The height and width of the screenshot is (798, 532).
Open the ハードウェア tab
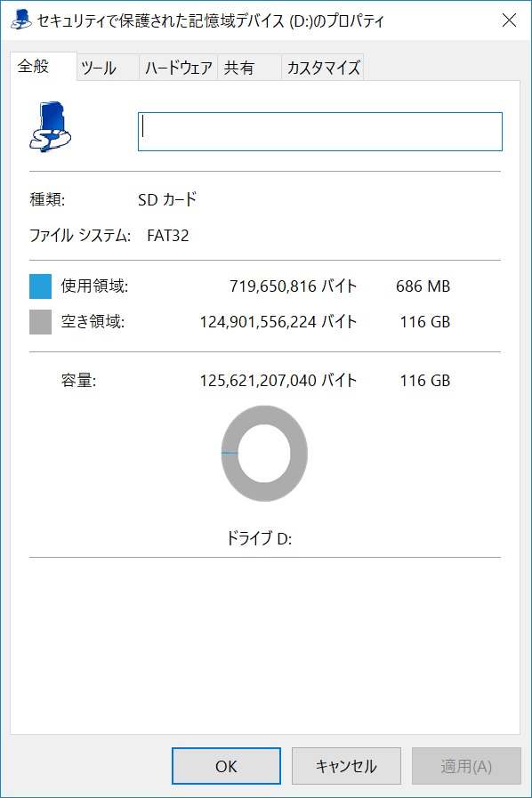[178, 68]
